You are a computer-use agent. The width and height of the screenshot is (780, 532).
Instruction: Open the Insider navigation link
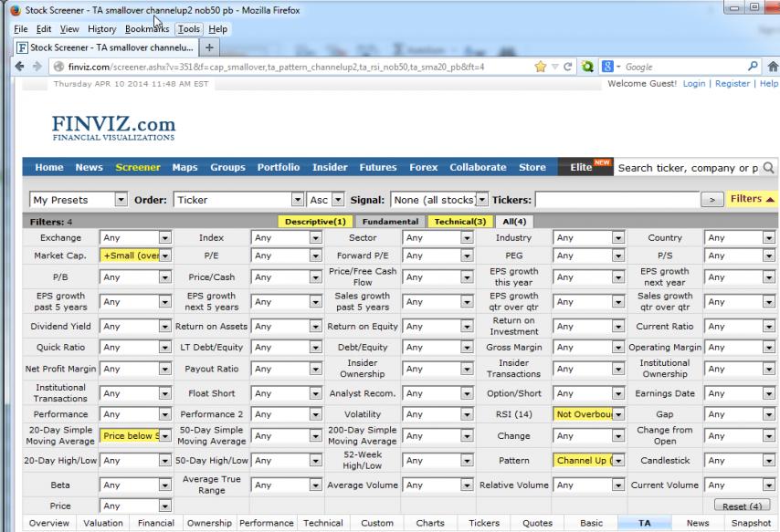click(x=330, y=168)
